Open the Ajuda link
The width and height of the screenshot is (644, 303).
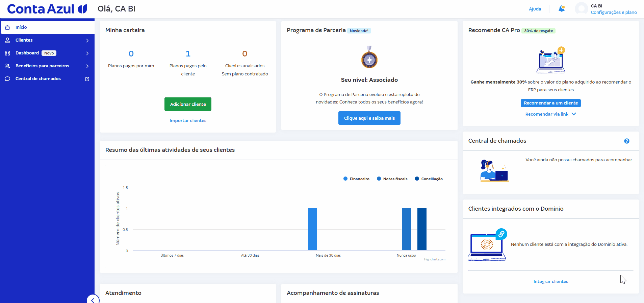tap(535, 9)
